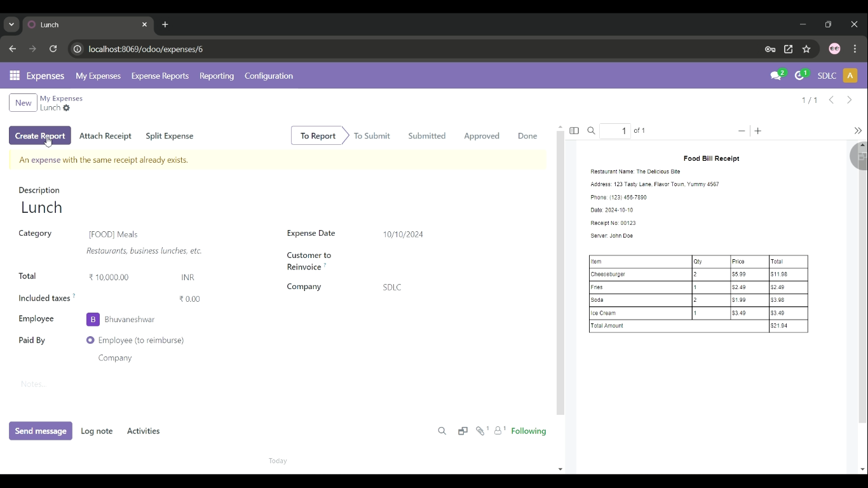Reload the browser page
This screenshot has height=488, width=868.
pos(53,49)
